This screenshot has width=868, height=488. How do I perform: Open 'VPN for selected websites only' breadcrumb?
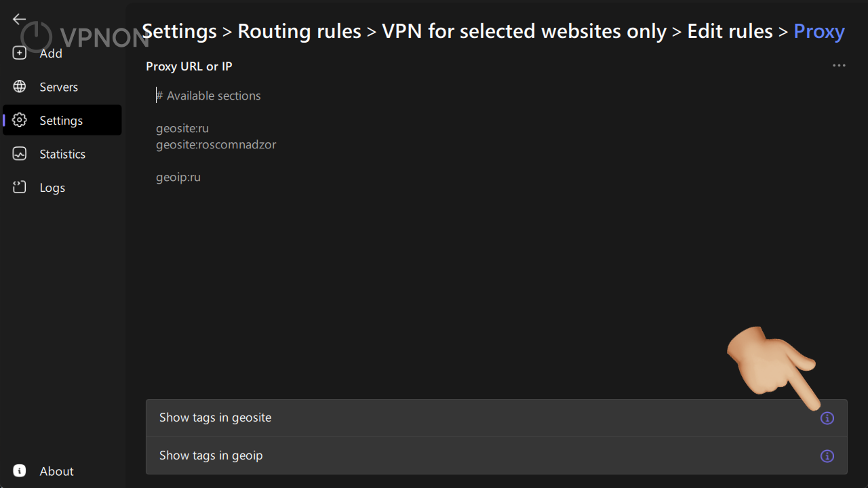pos(524,31)
